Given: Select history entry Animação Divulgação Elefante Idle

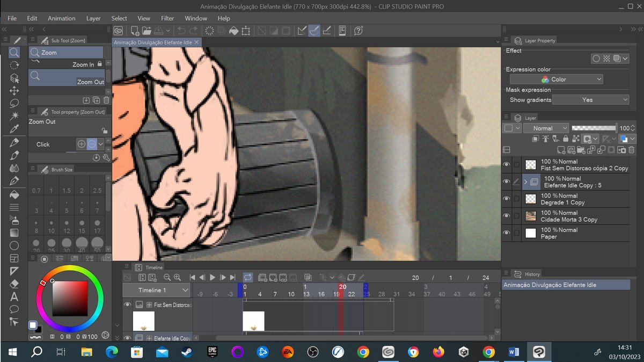Looking at the screenshot, I should point(566,285).
